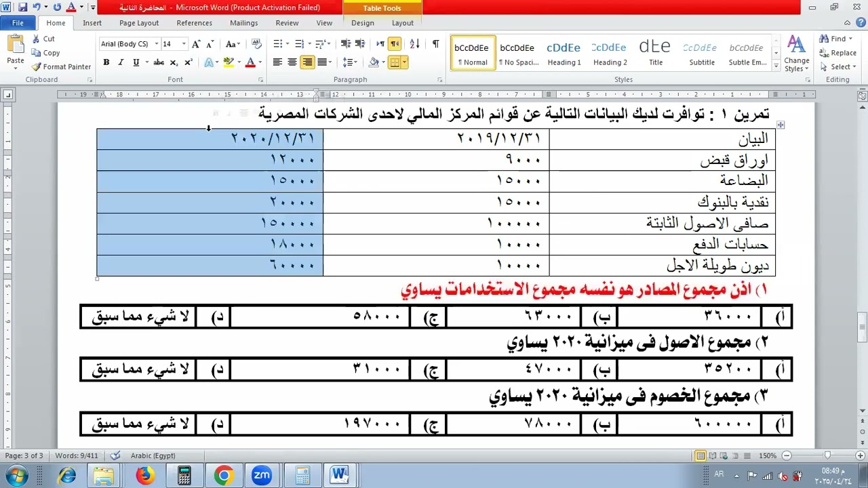This screenshot has width=868, height=488.
Task: Switch to Full Screen Reading view
Action: point(713,455)
